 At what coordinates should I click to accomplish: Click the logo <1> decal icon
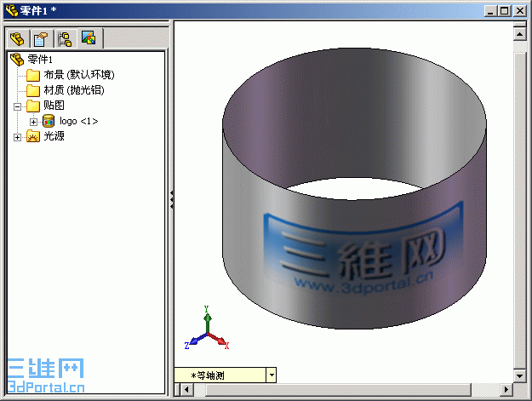pyautogui.click(x=49, y=121)
